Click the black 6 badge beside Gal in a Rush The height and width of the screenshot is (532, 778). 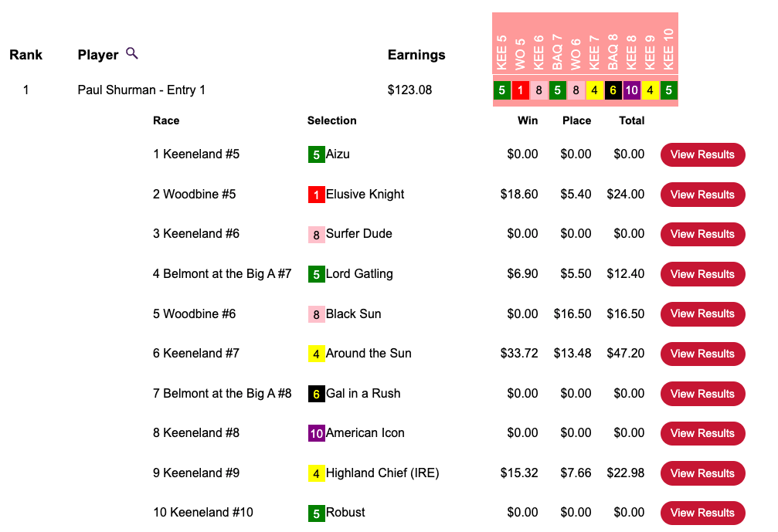click(316, 394)
